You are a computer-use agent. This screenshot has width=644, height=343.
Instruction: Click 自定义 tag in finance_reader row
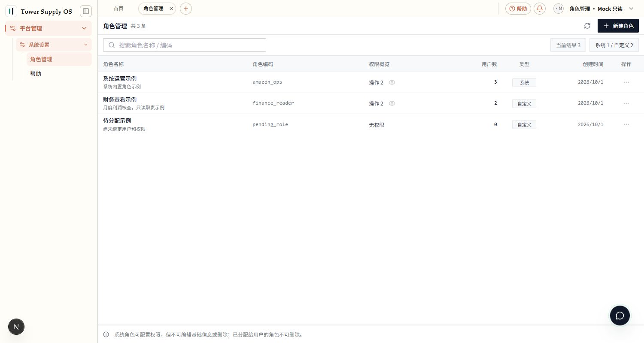[524, 104]
